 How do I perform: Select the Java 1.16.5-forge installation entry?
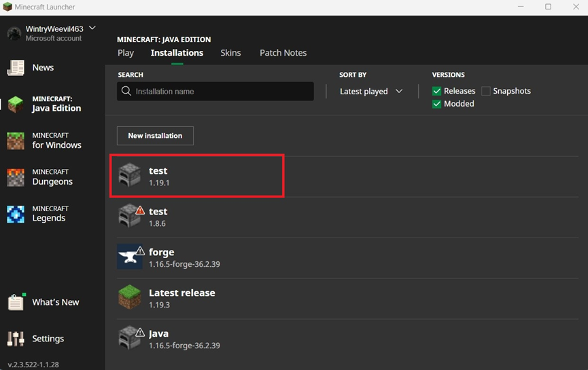[x=347, y=339]
